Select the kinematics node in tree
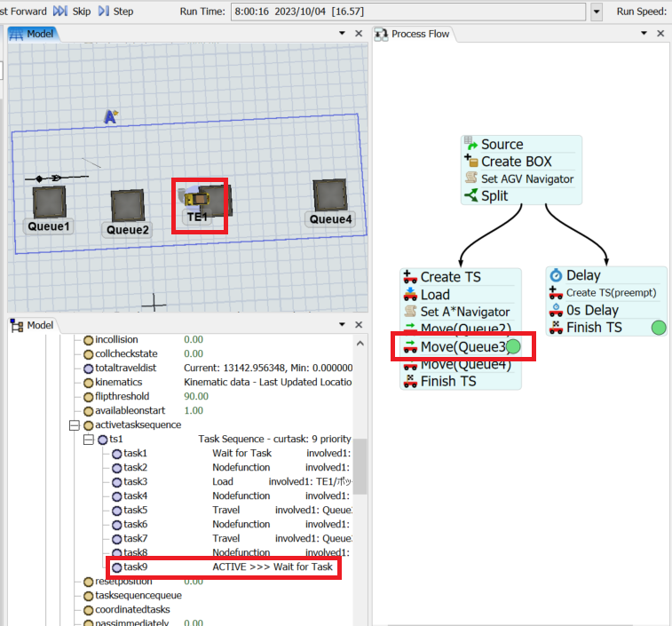 click(x=119, y=383)
